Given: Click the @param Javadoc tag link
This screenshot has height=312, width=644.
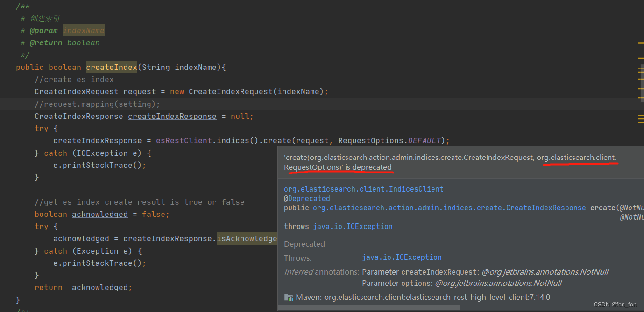Looking at the screenshot, I should [x=43, y=30].
